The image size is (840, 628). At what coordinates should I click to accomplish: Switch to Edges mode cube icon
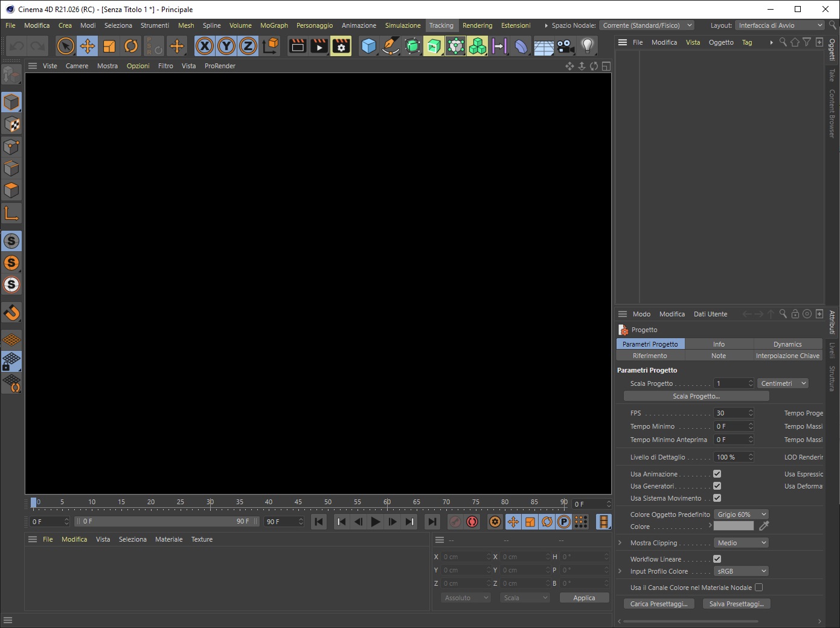pos(11,168)
